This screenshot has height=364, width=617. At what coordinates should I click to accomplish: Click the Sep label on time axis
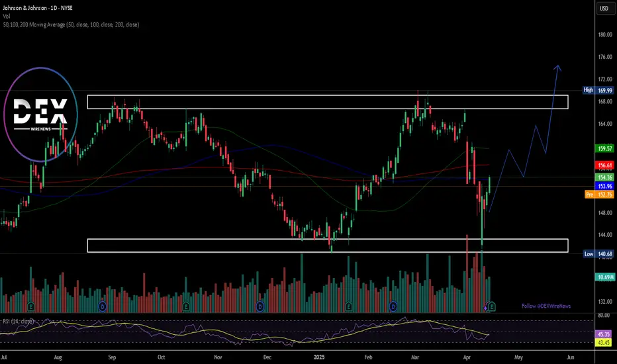pyautogui.click(x=112, y=357)
